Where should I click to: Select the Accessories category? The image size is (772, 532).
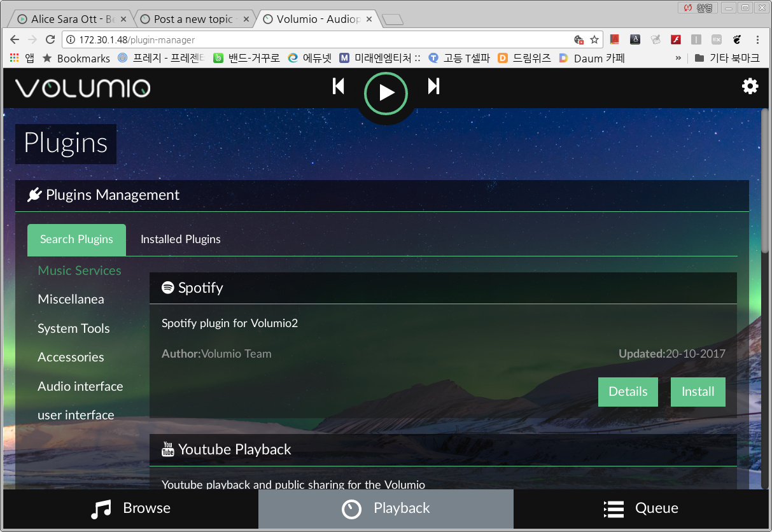(71, 357)
